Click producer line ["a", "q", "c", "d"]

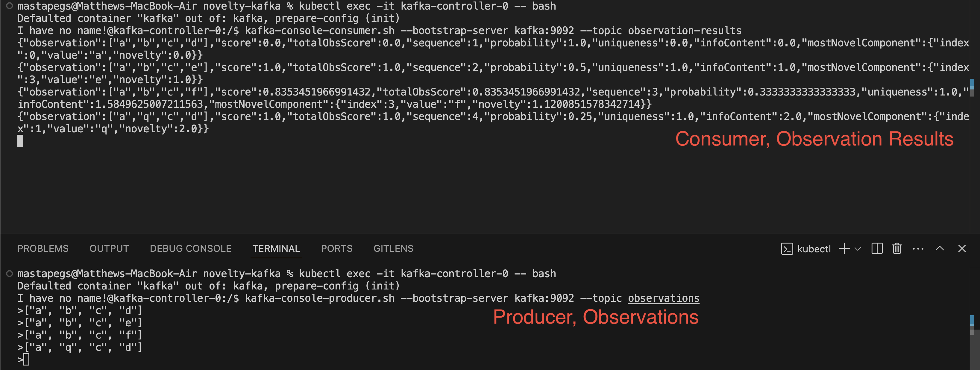(83, 347)
